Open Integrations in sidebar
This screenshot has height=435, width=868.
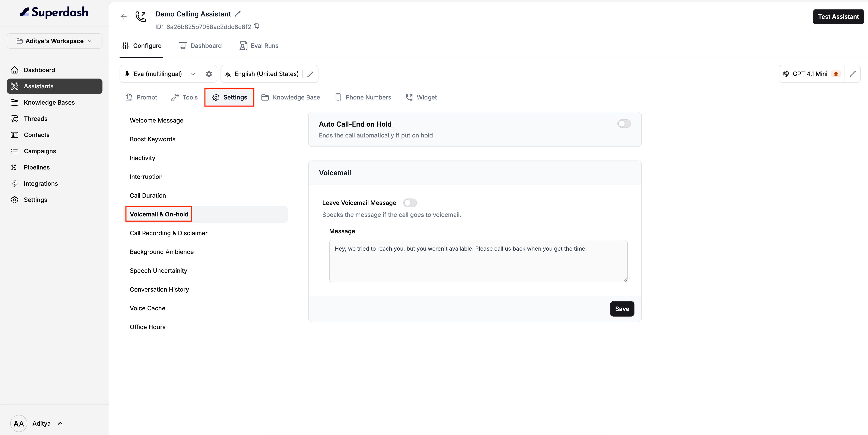tap(55, 183)
